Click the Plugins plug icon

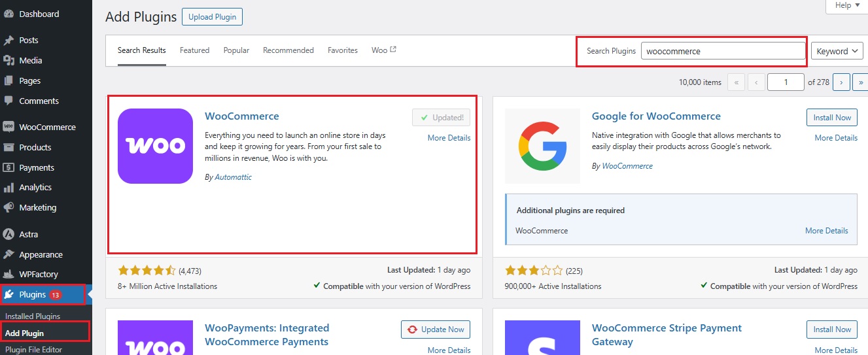pyautogui.click(x=9, y=295)
